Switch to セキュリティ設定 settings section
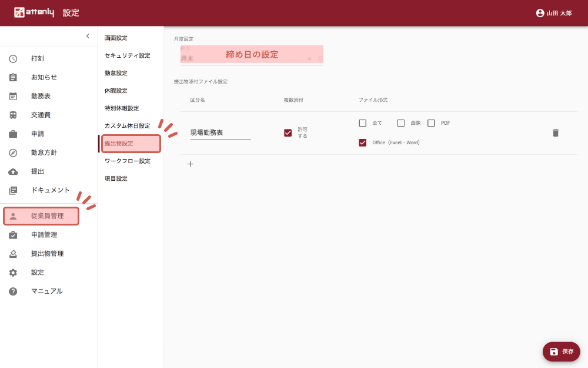 [127, 55]
